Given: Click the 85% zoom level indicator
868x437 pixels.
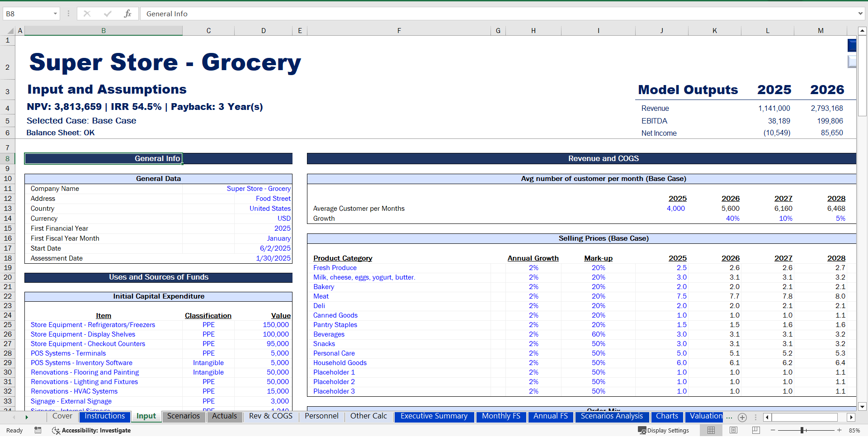Looking at the screenshot, I should click(854, 430).
